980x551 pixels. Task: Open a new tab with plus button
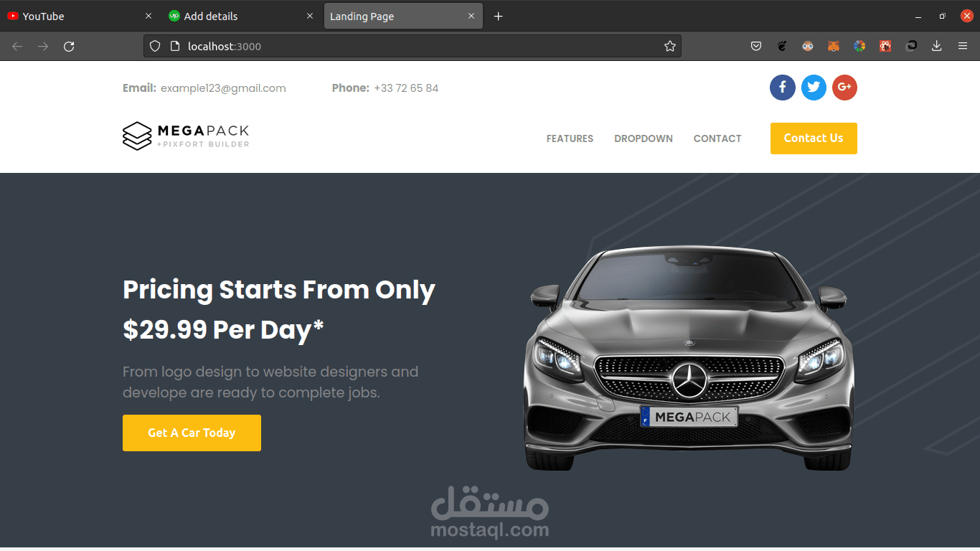pyautogui.click(x=499, y=16)
